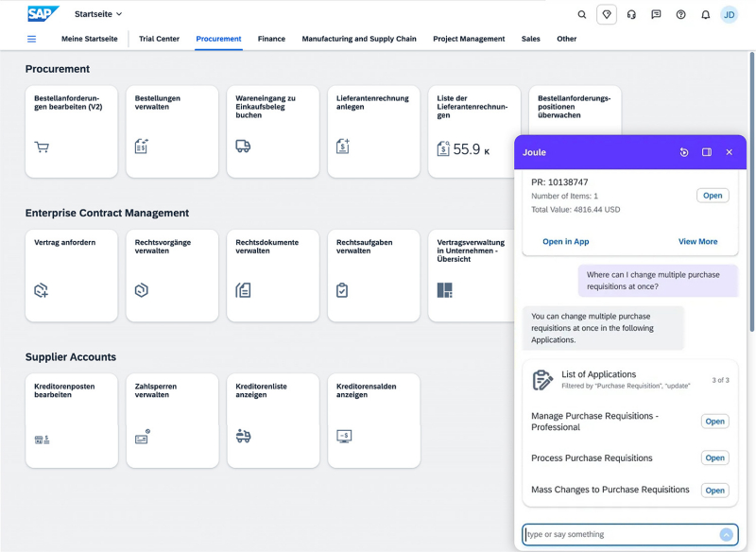
Task: Toggle Joule panel docking layout icon
Action: tap(707, 152)
